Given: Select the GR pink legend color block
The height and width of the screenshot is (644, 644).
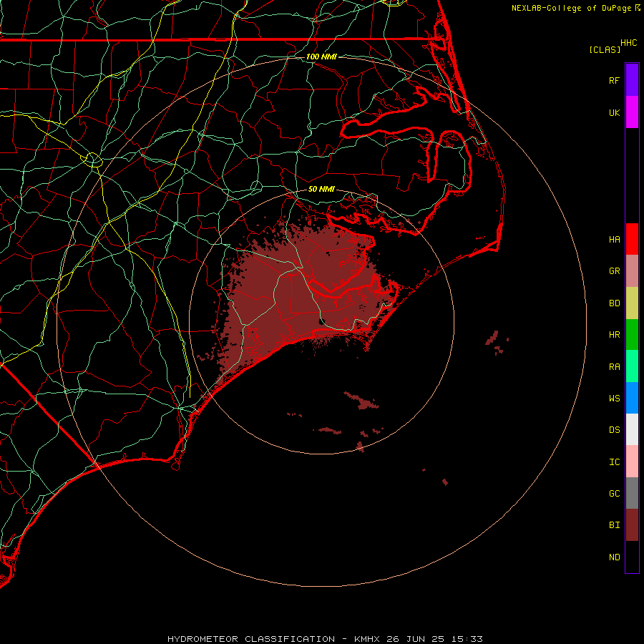Looking at the screenshot, I should click(632, 271).
